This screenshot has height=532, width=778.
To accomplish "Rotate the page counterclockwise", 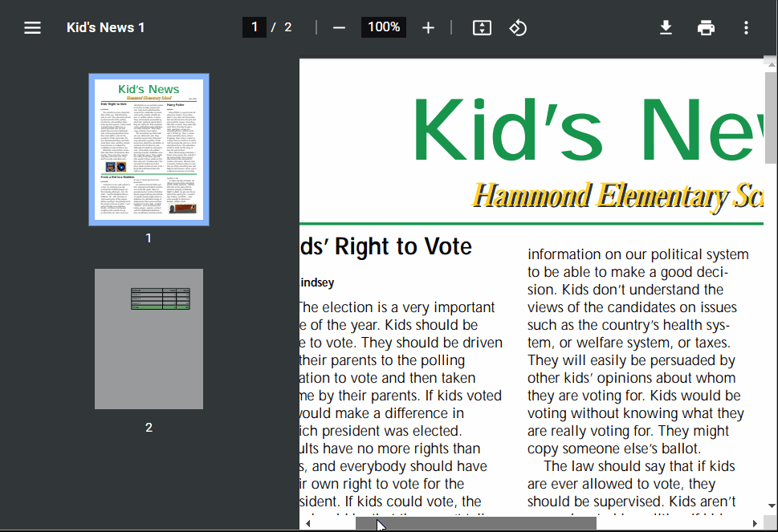I will click(x=518, y=27).
